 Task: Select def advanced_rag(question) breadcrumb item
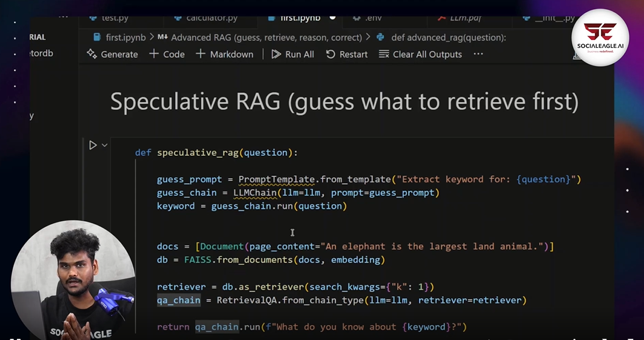(x=448, y=37)
